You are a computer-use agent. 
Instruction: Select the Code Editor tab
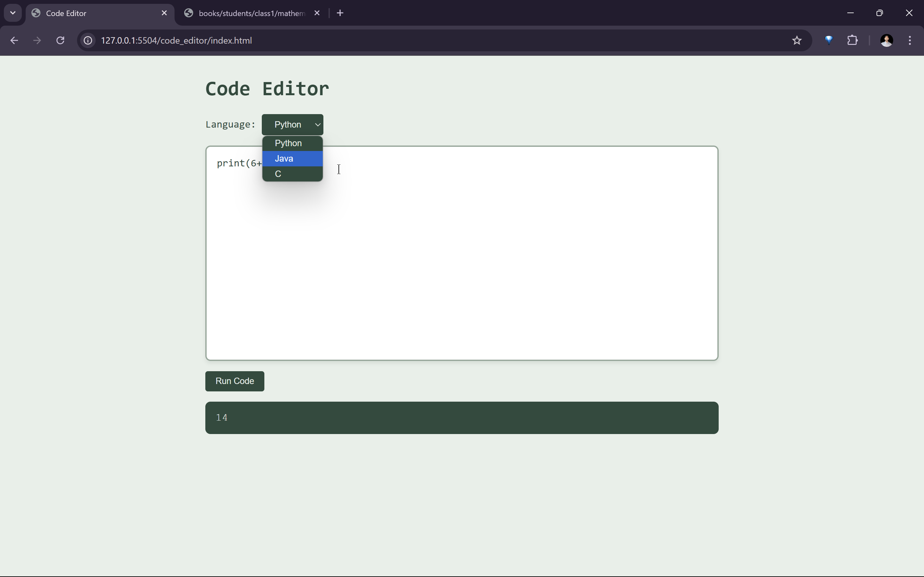click(x=96, y=13)
